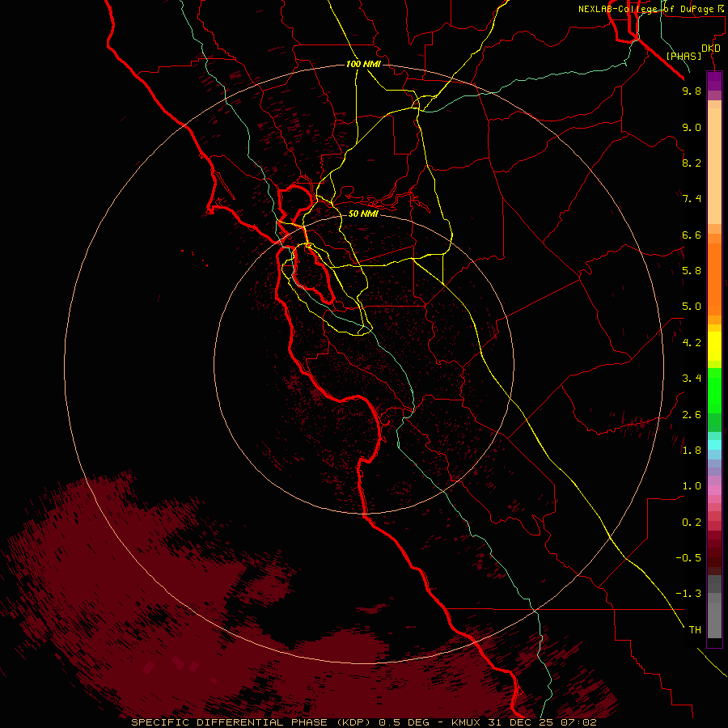Screen dimensions: 728x728
Task: Click the "-0.5" value on the color scale
Action: (688, 558)
